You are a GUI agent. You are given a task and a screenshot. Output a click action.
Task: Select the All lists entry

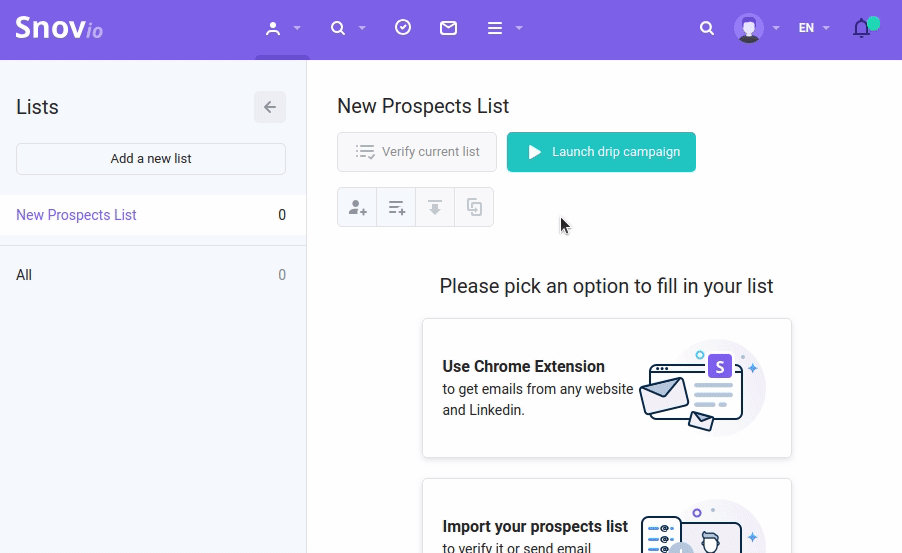tap(152, 275)
